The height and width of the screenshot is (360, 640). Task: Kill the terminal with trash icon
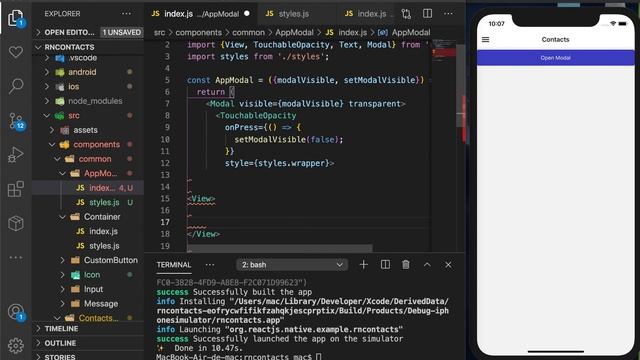(406, 264)
